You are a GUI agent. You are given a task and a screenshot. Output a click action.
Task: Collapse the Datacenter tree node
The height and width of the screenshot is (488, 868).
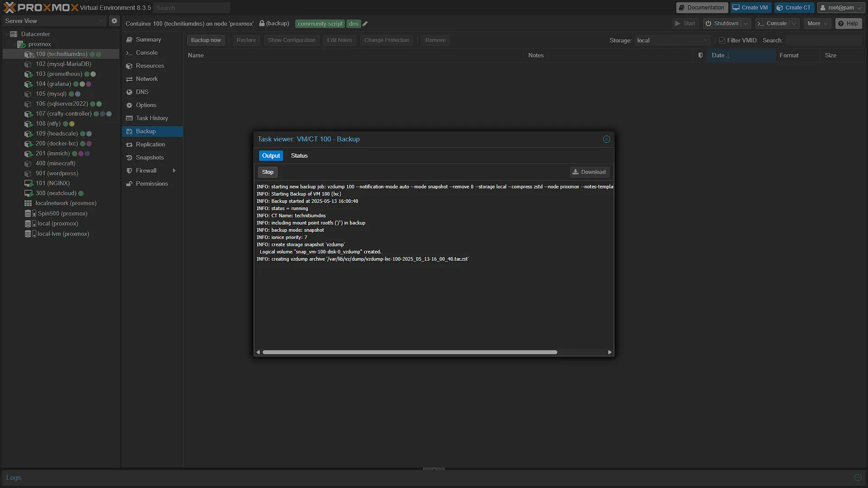click(6, 34)
